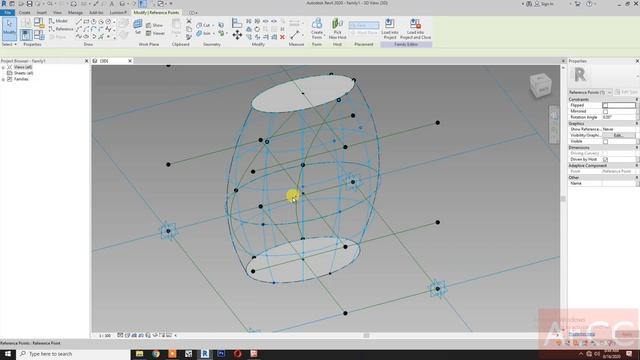This screenshot has height=360, width=640.
Task: Click Pick New Host button
Action: pos(337,29)
